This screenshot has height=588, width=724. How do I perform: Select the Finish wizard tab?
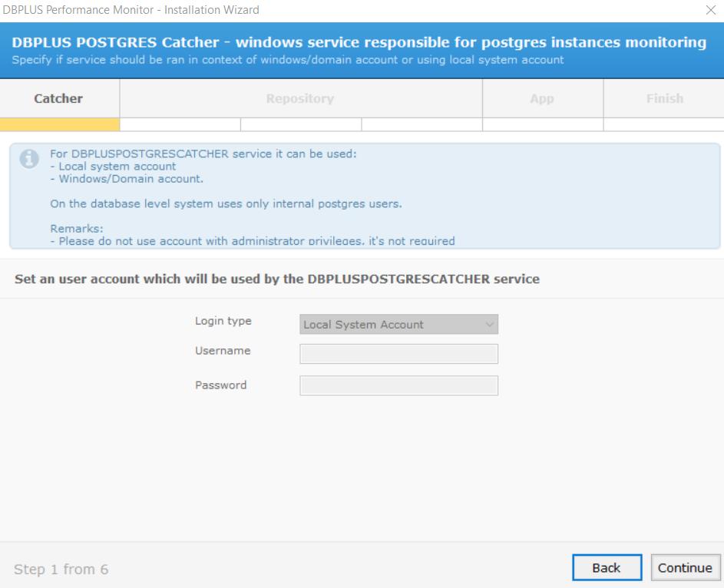click(x=664, y=98)
